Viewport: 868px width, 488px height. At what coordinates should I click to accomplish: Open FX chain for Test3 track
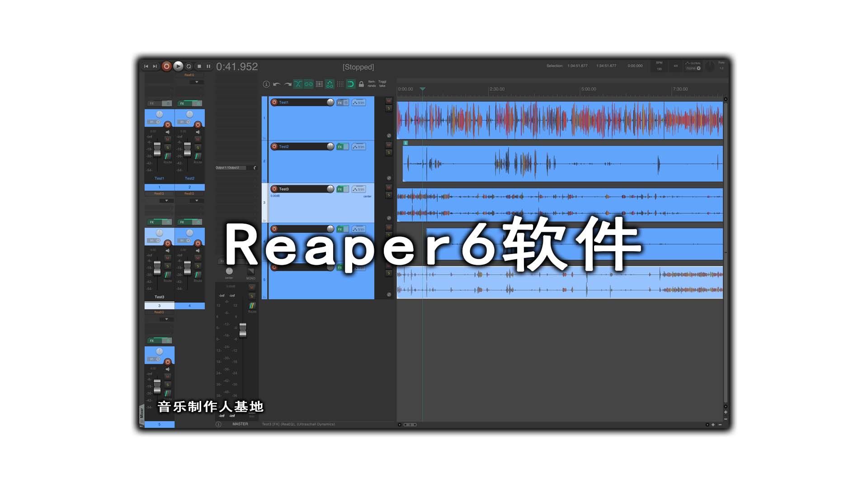(340, 189)
